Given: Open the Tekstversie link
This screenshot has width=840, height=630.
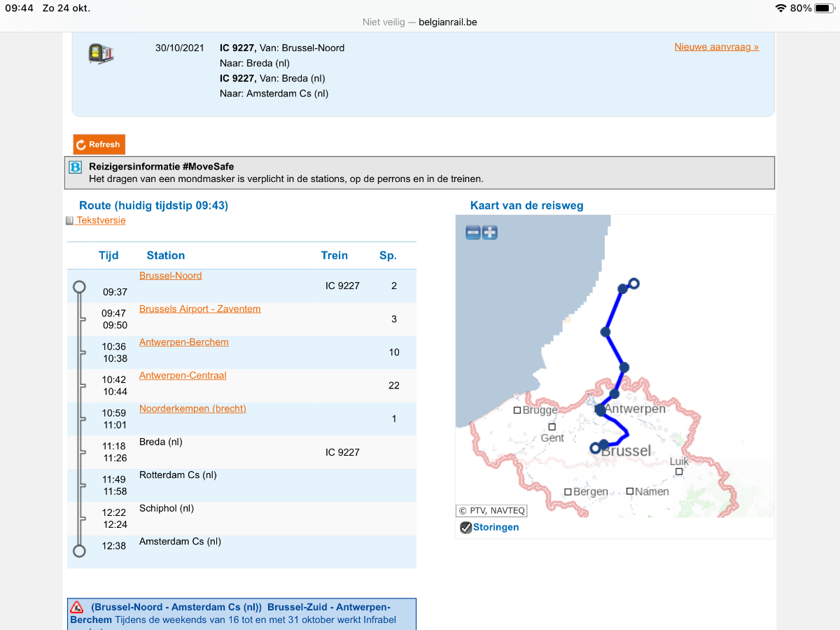Looking at the screenshot, I should point(101,220).
